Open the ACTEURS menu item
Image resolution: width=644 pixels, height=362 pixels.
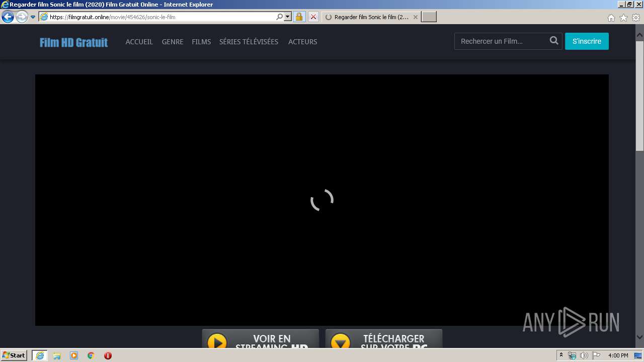302,42
